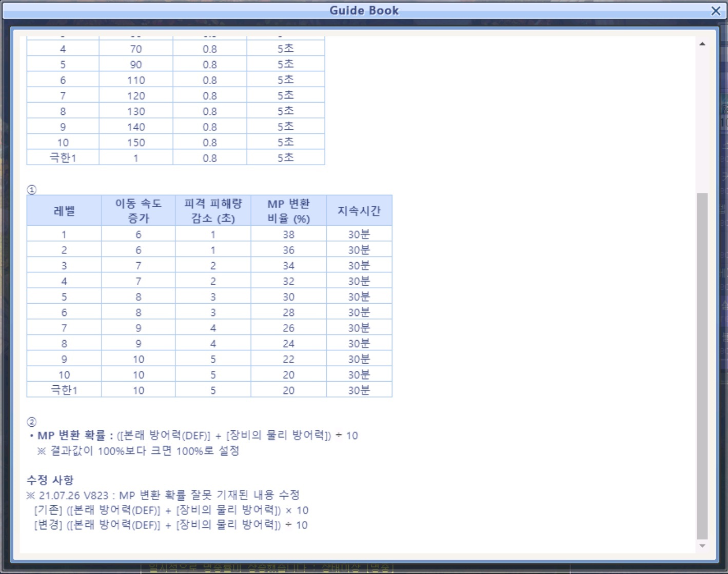
Task: Click the value 150 in the 5초 table
Action: point(136,143)
